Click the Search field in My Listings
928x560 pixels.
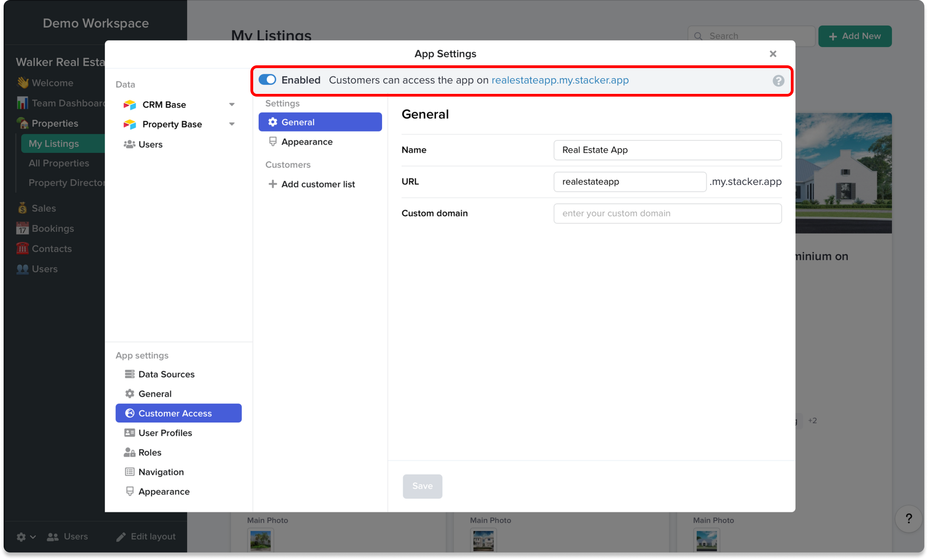click(751, 36)
